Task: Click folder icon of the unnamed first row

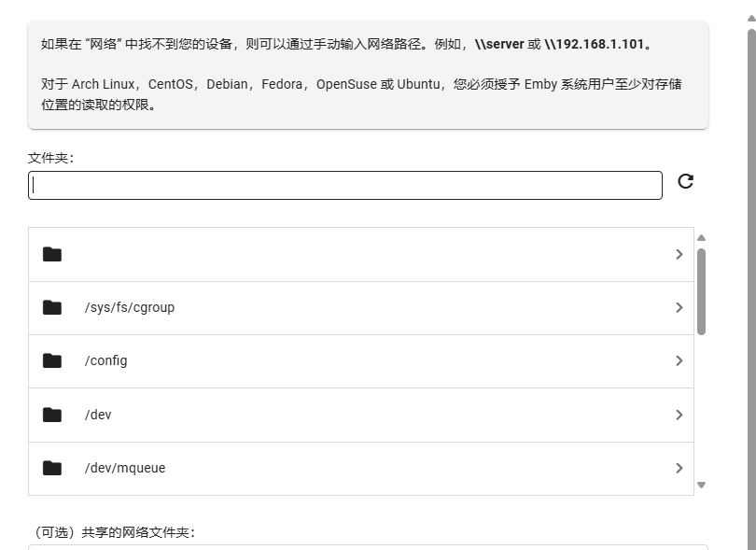Action: tap(52, 254)
